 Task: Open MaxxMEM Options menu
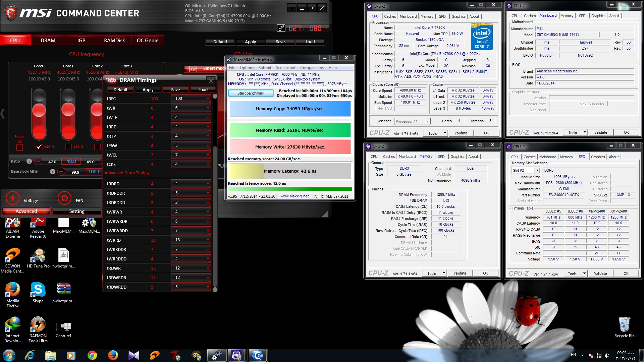pos(247,68)
